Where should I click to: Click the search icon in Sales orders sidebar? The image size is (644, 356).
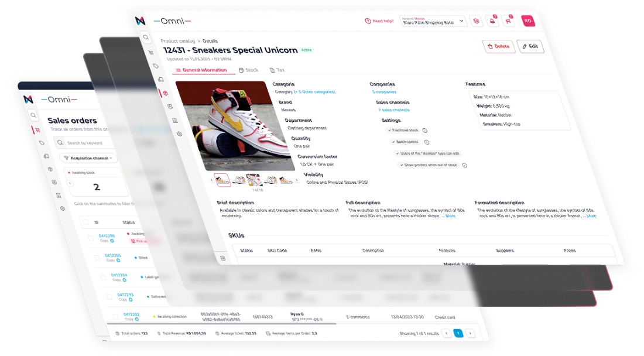(x=33, y=116)
